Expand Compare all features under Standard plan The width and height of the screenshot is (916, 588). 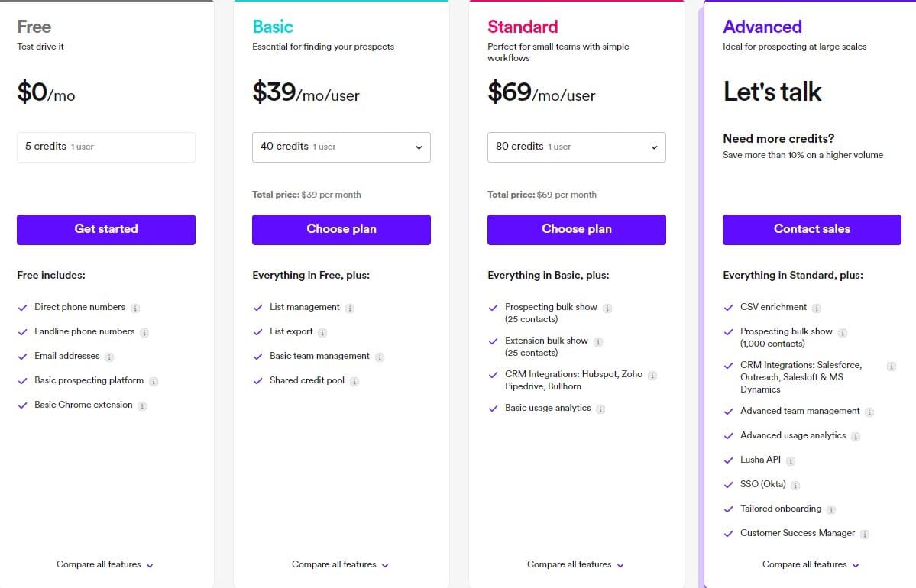tap(575, 564)
